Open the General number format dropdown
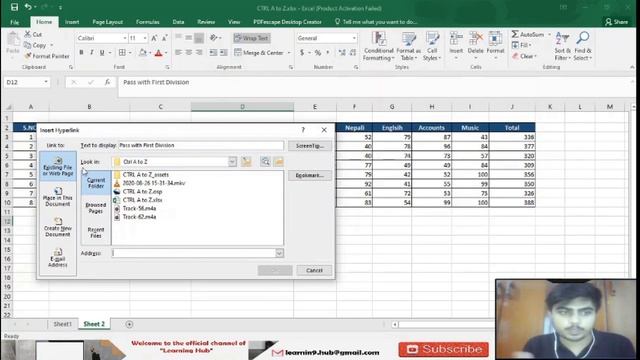The width and height of the screenshot is (640, 360). [354, 38]
